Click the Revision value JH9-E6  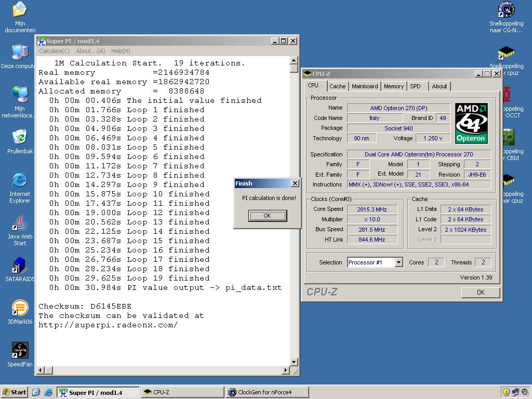477,175
